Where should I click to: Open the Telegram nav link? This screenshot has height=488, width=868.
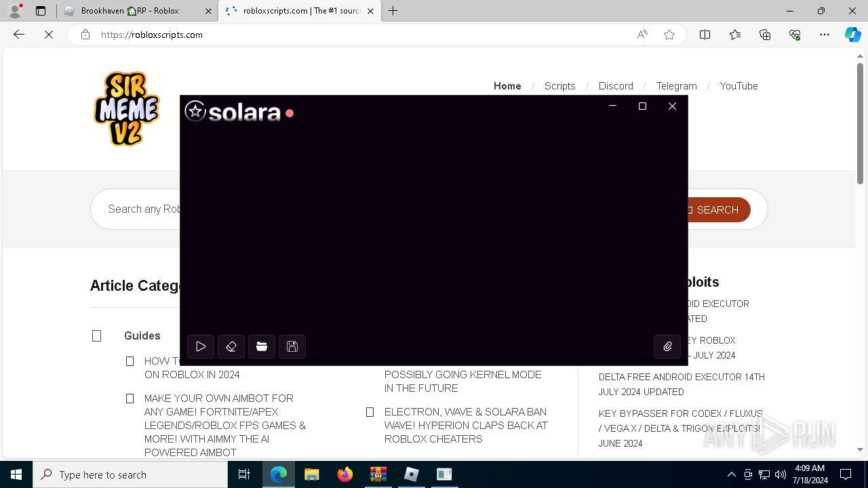676,86
